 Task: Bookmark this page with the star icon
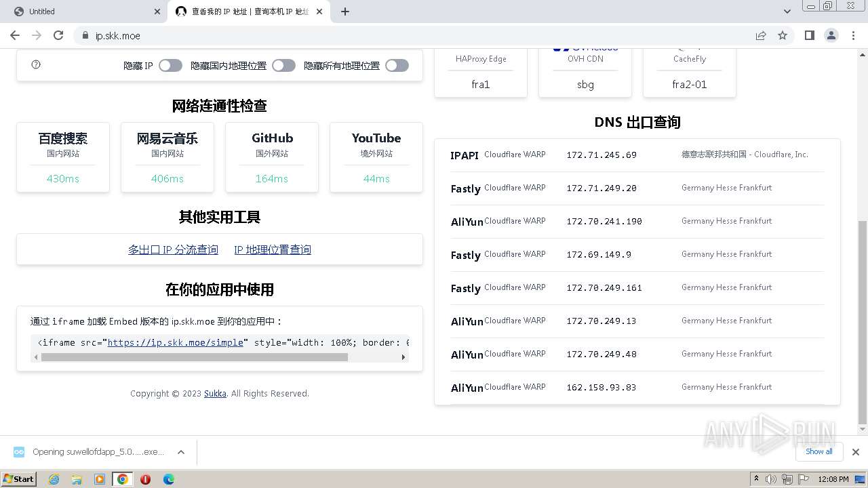coord(783,35)
